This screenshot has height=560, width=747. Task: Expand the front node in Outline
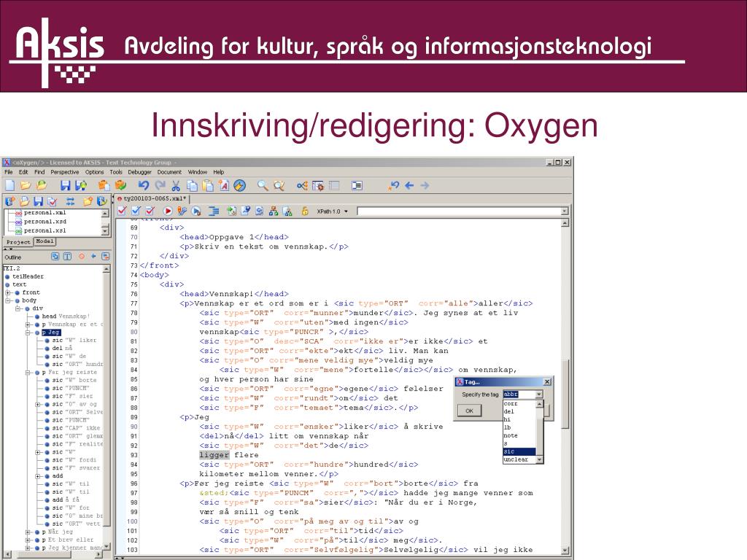tap(8, 292)
